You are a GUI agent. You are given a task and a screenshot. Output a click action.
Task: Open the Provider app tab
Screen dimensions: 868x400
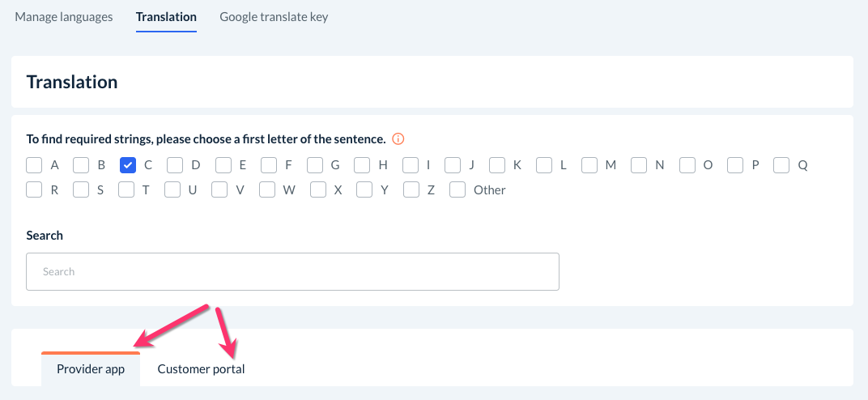(91, 369)
